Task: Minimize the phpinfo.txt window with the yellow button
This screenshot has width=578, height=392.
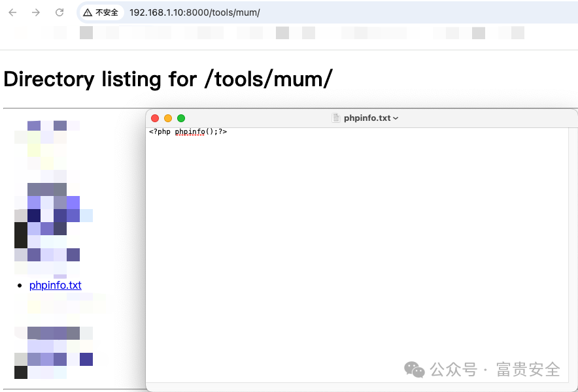Action: [x=168, y=118]
